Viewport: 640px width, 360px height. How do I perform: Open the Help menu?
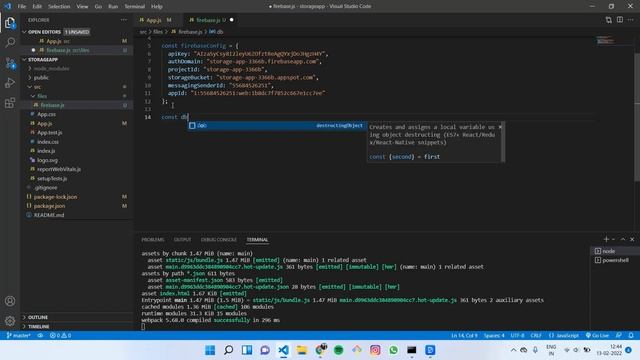point(157,7)
